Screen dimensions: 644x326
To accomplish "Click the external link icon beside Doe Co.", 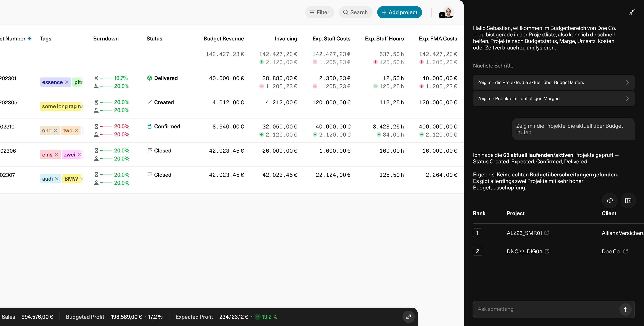I will 625,251.
